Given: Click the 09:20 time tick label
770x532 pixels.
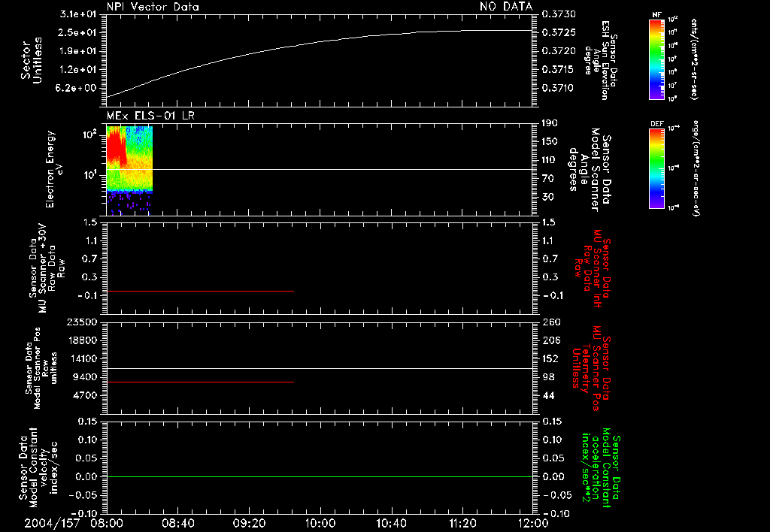Looking at the screenshot, I should pos(249,523).
